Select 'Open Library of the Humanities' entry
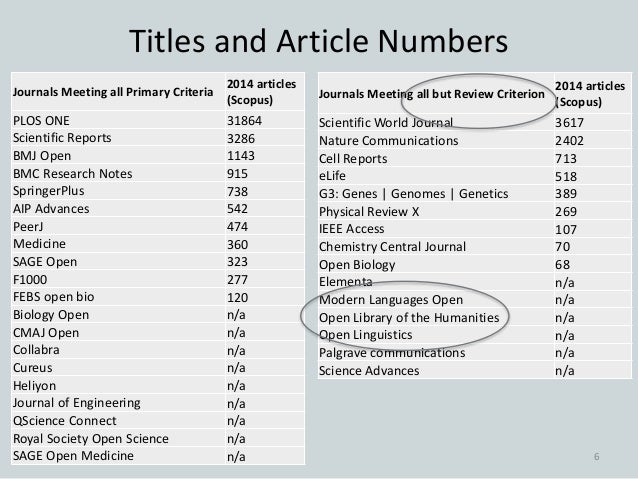Screen dimensions: 638x479 point(409,317)
